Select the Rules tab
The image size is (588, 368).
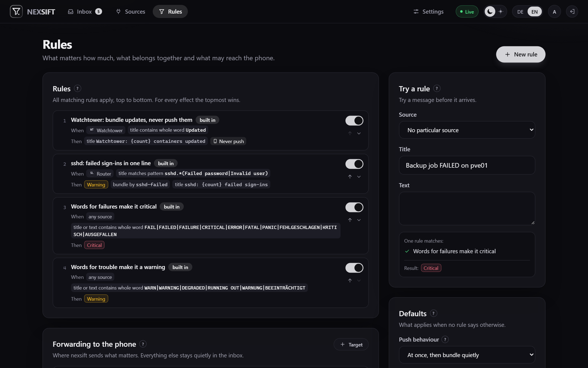(x=170, y=11)
